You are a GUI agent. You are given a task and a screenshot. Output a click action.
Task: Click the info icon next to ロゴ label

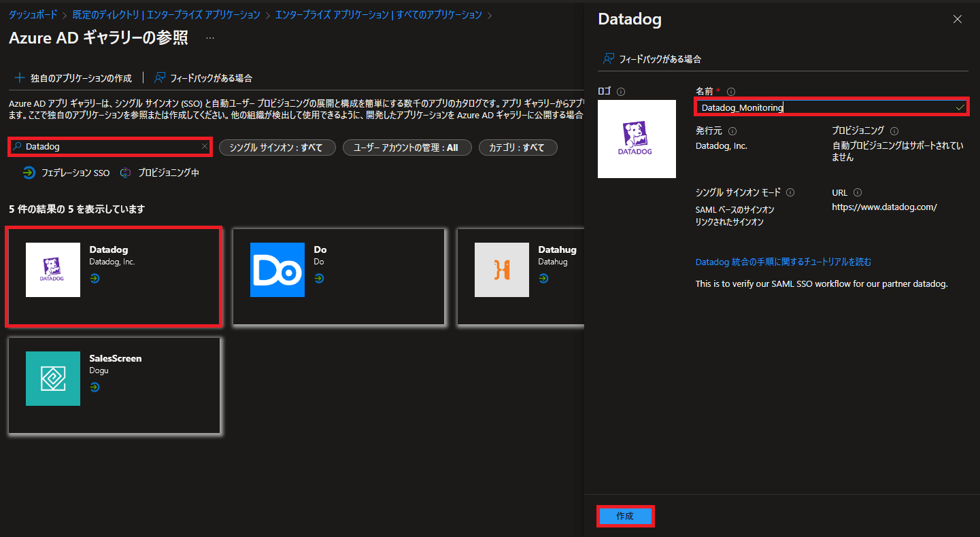tap(621, 91)
